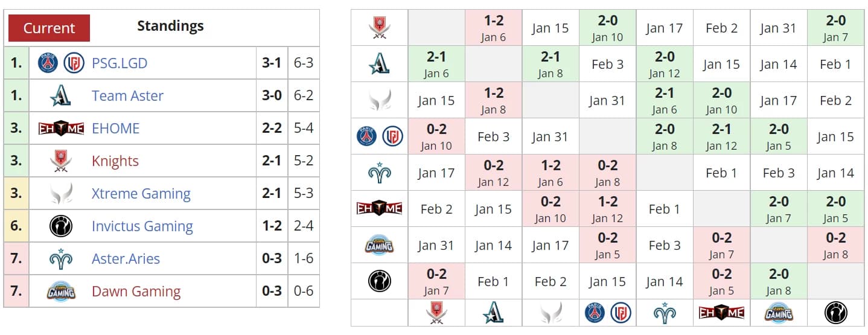Screen dimensions: 868x335
Task: Click the Invictus Gaming logo in standings
Action: pyautogui.click(x=61, y=226)
